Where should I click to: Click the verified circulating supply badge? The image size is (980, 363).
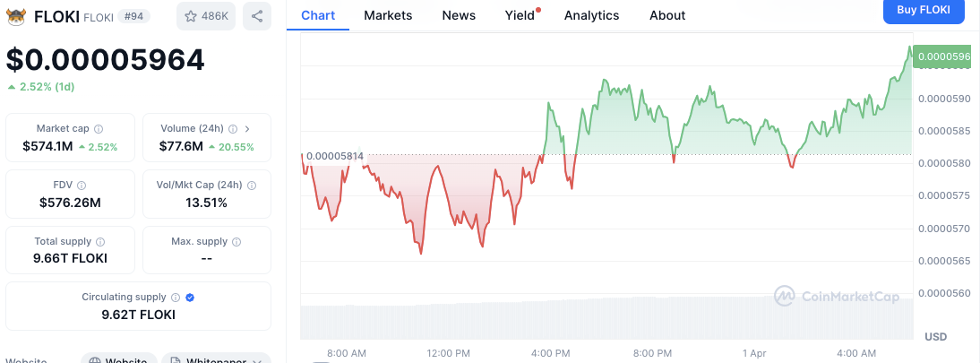coord(190,298)
